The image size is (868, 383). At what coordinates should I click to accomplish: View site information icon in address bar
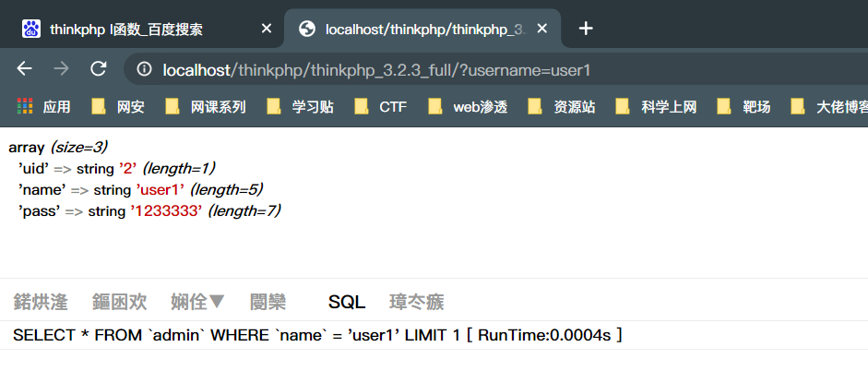(145, 69)
